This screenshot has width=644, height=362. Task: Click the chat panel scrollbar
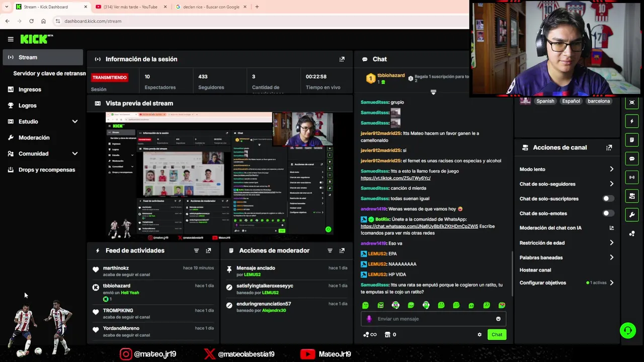point(512,274)
